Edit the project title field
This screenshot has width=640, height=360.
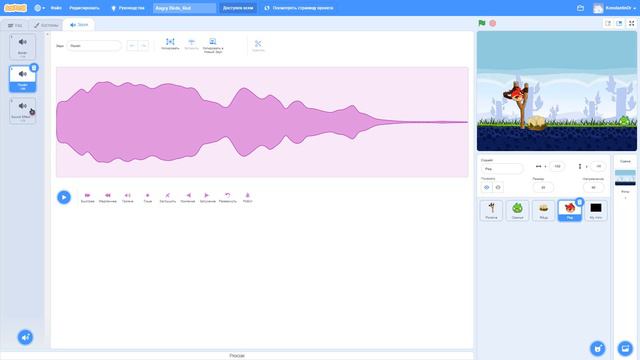tap(184, 8)
